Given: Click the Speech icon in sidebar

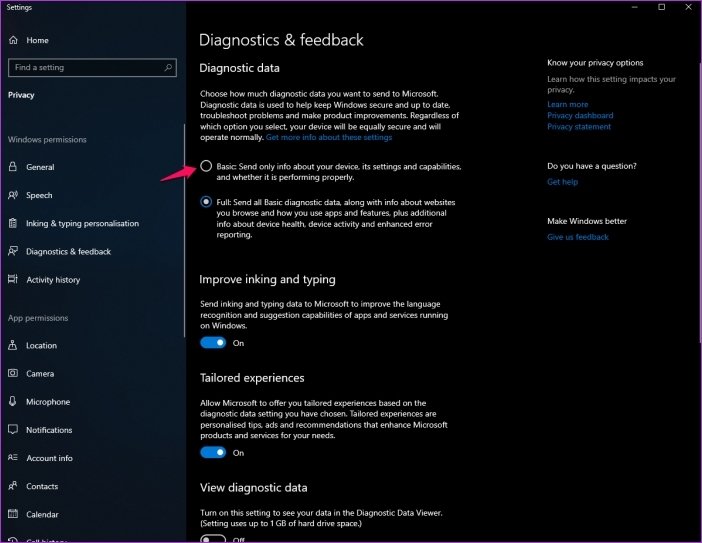Looking at the screenshot, I should [x=13, y=195].
